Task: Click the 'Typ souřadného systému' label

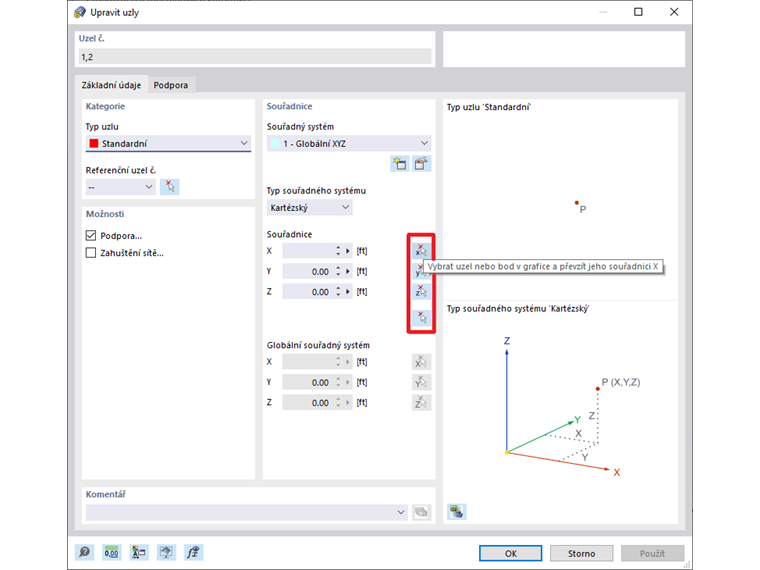Action: pyautogui.click(x=316, y=190)
